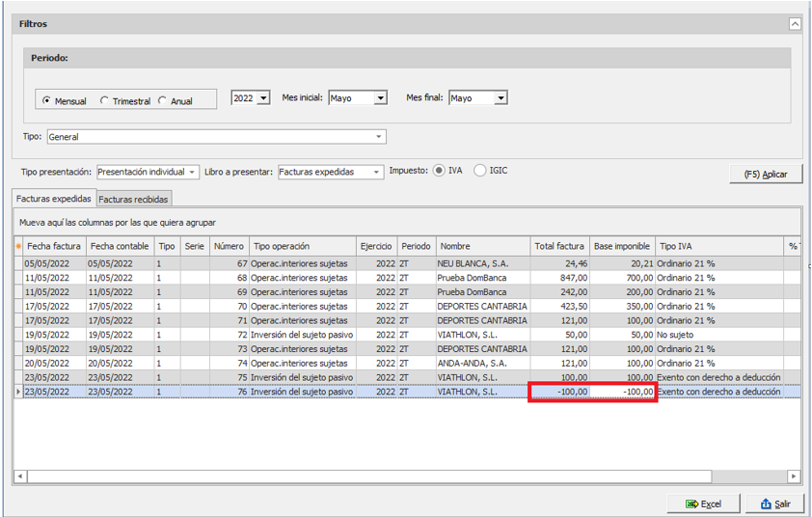Switch to Facturas expedidas tab
This screenshot has width=812, height=517.
[54, 199]
